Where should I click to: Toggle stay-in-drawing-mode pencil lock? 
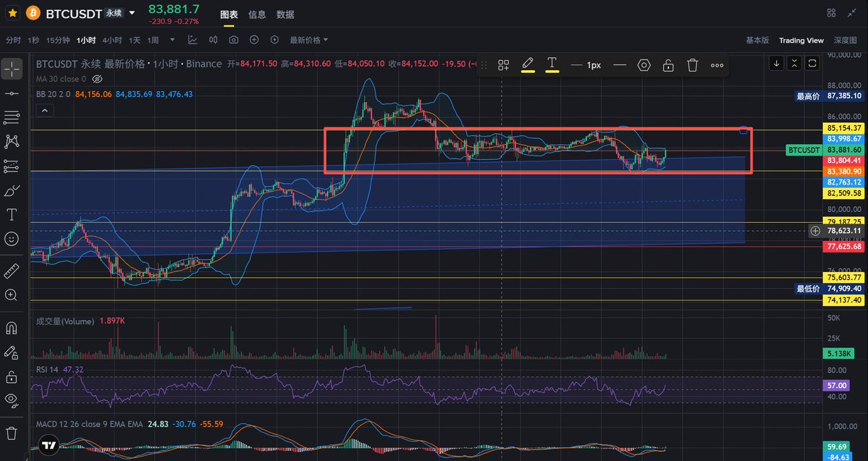point(12,352)
